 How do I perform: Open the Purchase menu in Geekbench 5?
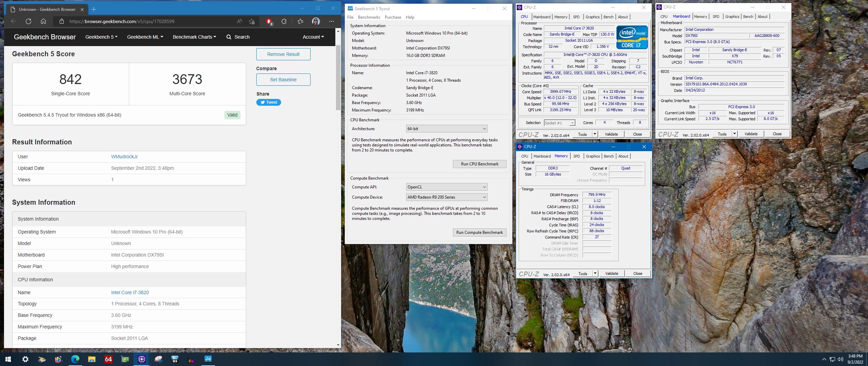[393, 17]
